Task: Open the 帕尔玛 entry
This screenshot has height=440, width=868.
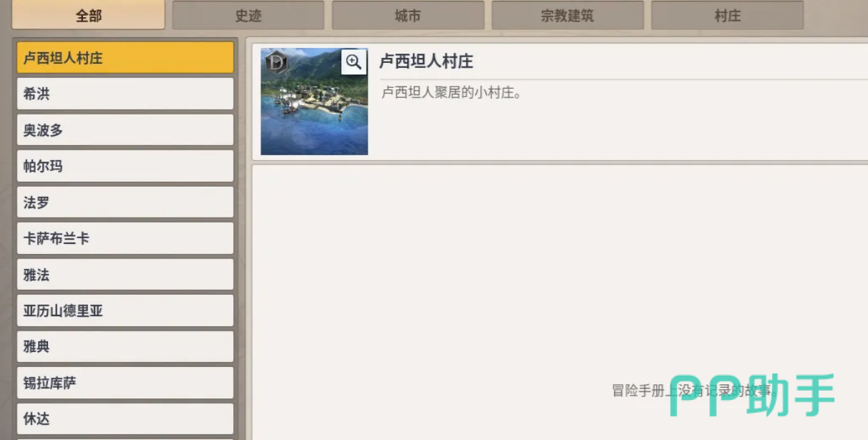Action: coord(125,166)
